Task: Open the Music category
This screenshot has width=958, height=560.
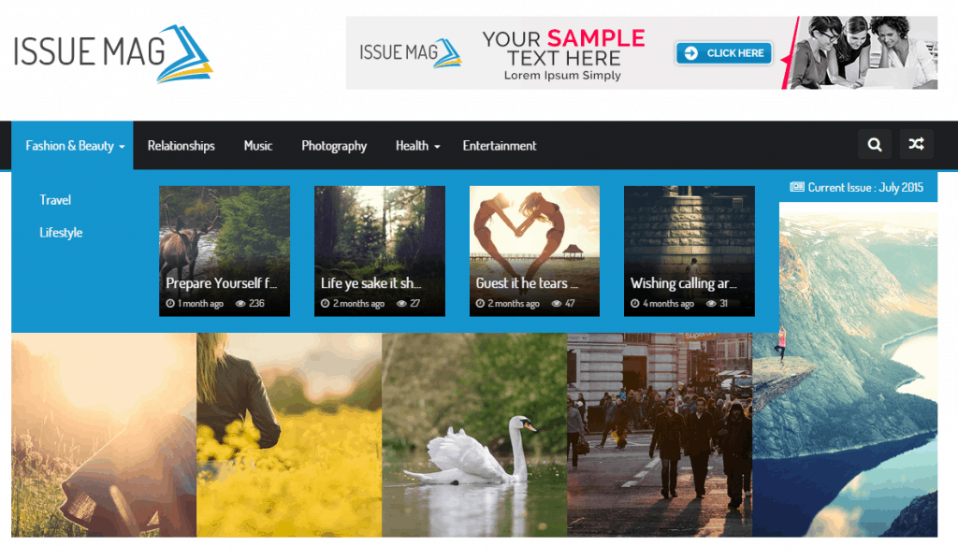Action: 258,145
